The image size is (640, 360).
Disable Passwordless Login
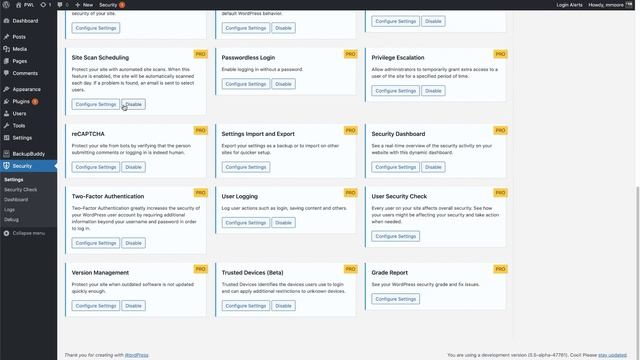(283, 84)
